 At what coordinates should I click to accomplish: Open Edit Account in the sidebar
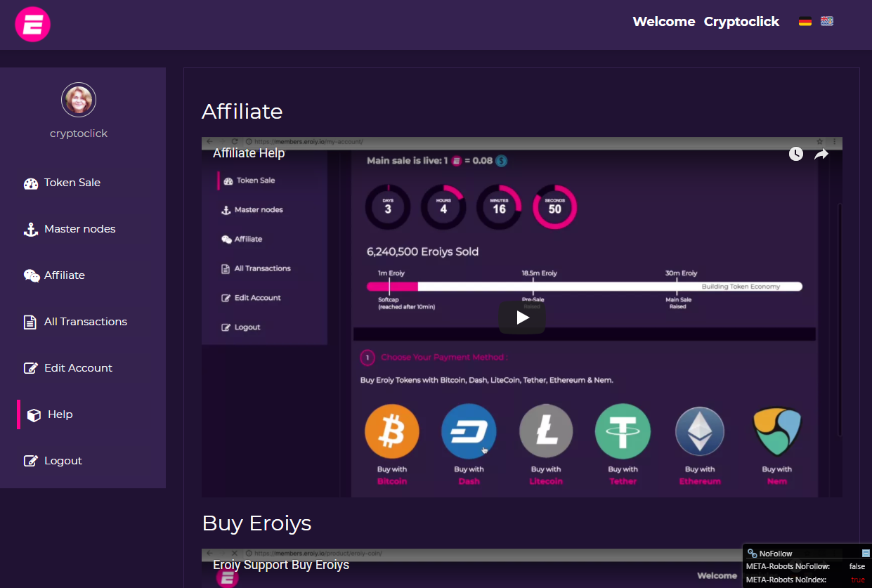(x=78, y=368)
